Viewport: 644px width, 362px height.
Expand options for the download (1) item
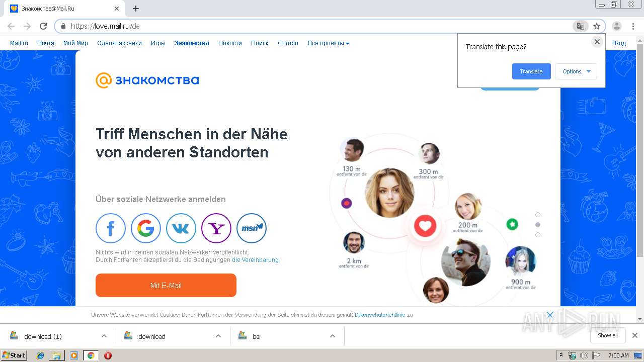104,336
